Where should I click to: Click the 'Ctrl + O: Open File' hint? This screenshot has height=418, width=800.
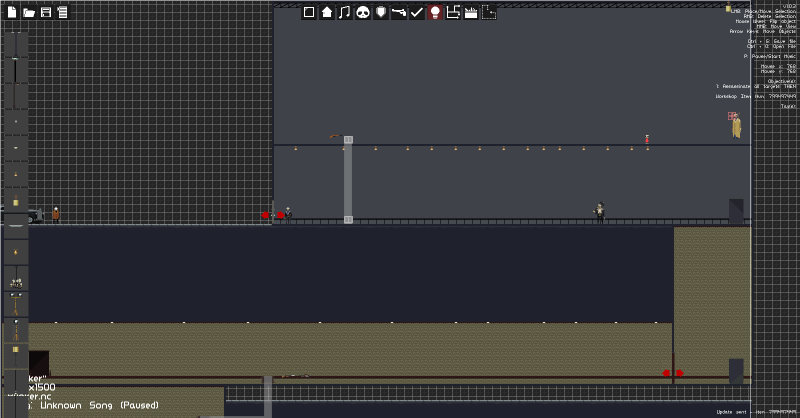771,46
